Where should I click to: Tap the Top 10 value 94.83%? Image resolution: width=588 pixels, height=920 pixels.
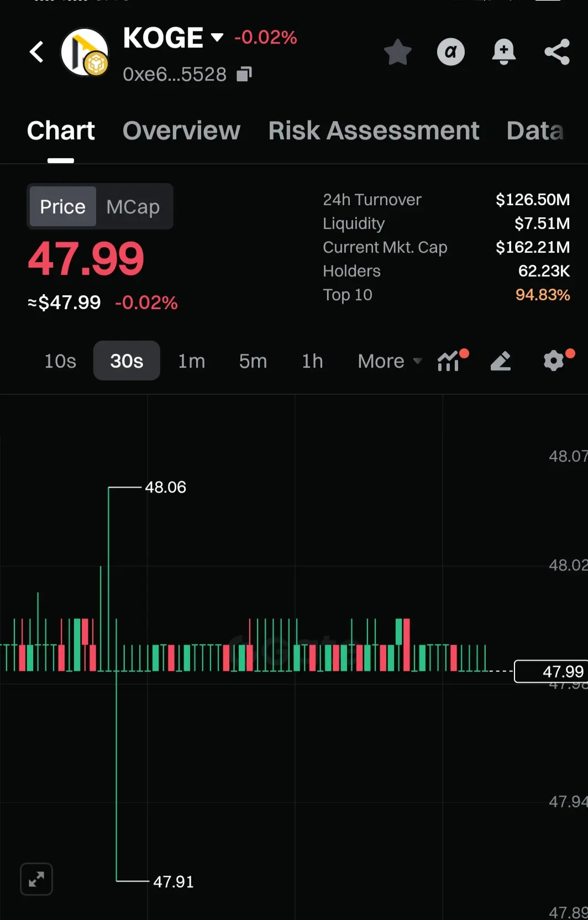543,295
